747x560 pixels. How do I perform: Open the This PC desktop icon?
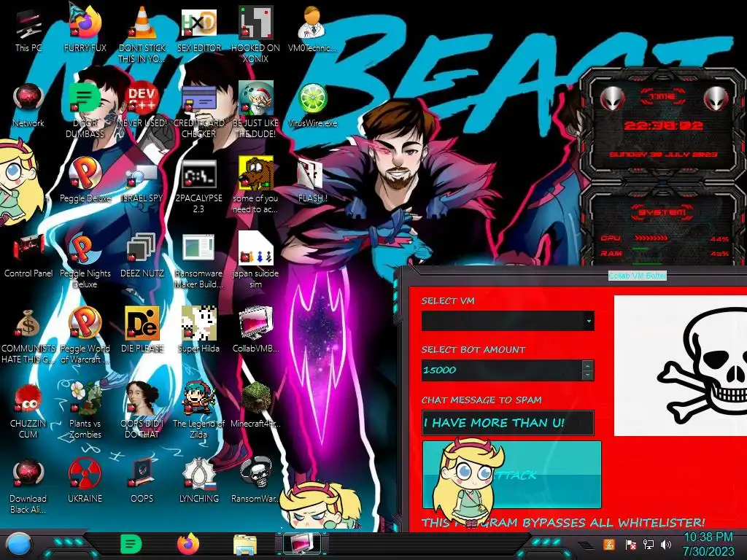click(28, 29)
